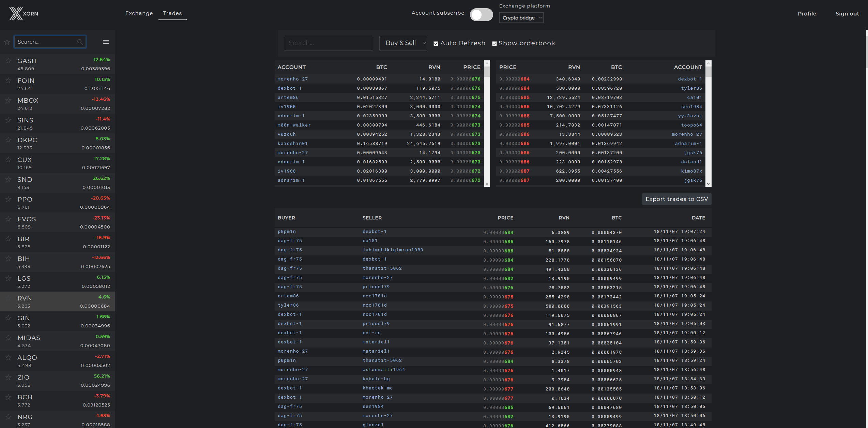Click the DATE column header
This screenshot has height=428, width=868.
(x=698, y=218)
